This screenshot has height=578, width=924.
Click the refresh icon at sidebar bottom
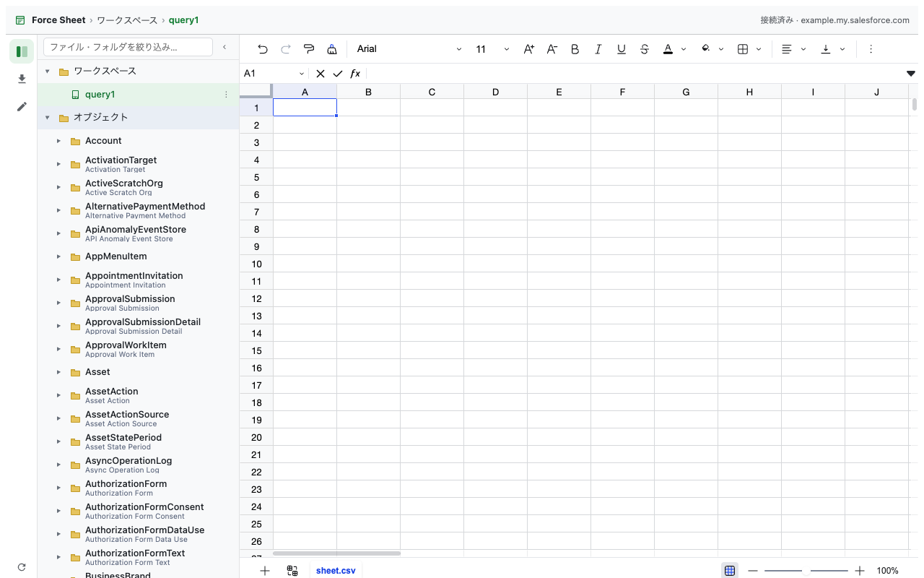(22, 567)
